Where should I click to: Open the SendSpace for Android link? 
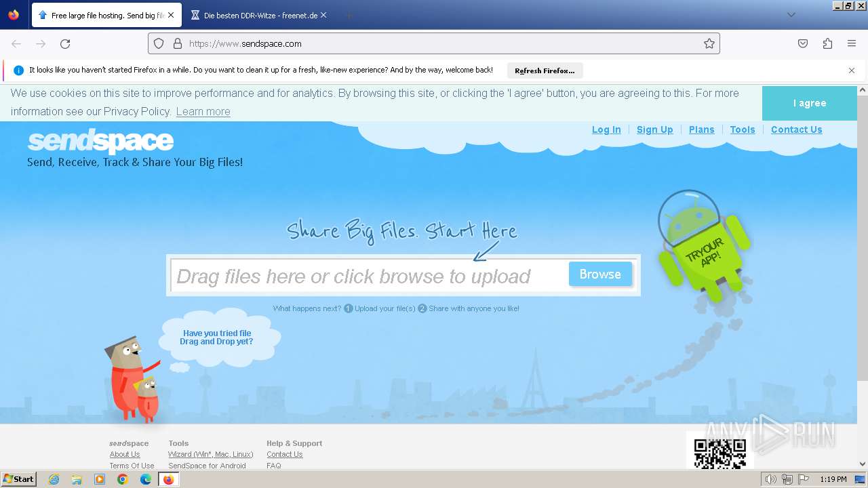click(208, 466)
